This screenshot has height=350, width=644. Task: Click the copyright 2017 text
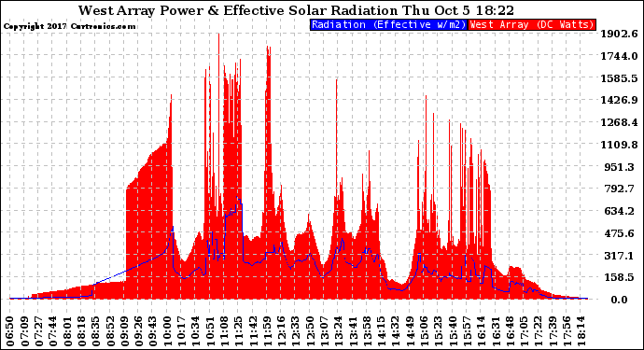69,26
